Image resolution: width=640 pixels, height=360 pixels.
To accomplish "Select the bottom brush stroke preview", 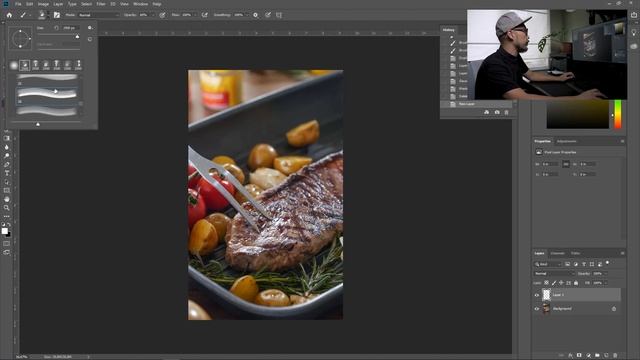I will (x=47, y=111).
